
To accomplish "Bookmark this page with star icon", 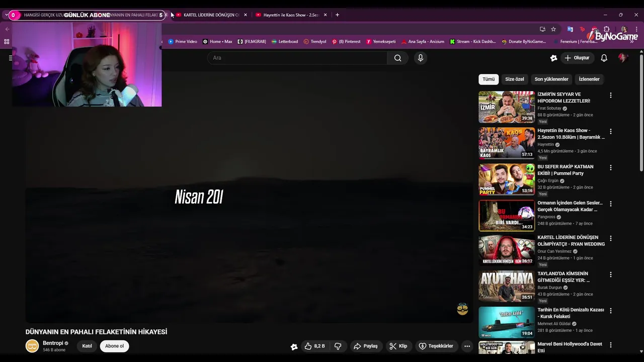I will click(553, 29).
